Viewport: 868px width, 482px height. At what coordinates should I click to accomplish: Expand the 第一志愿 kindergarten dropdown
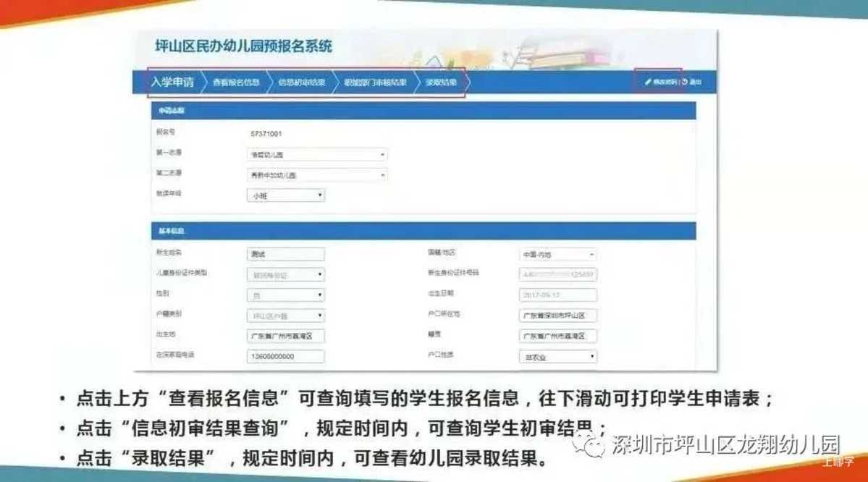point(317,155)
